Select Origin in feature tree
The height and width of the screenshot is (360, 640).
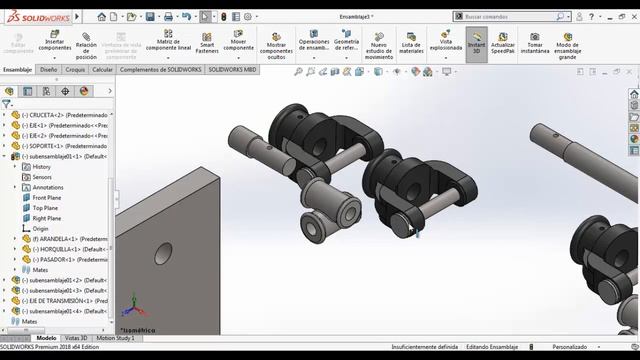tap(40, 229)
